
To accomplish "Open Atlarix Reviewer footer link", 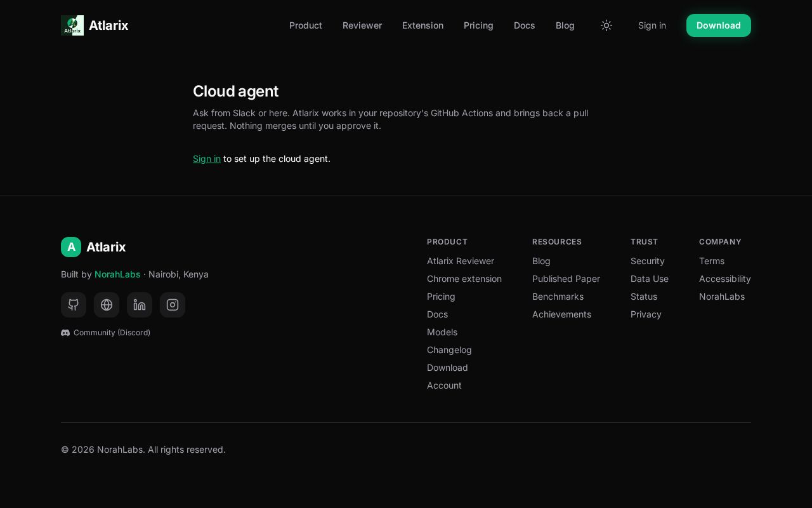I will click(461, 261).
